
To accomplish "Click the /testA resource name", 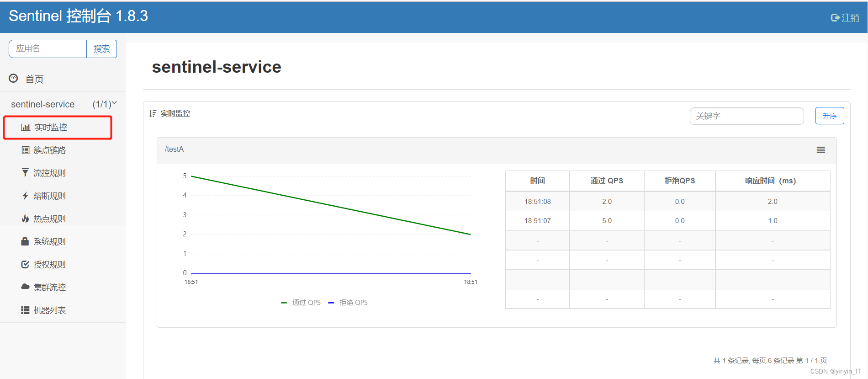I will [174, 149].
